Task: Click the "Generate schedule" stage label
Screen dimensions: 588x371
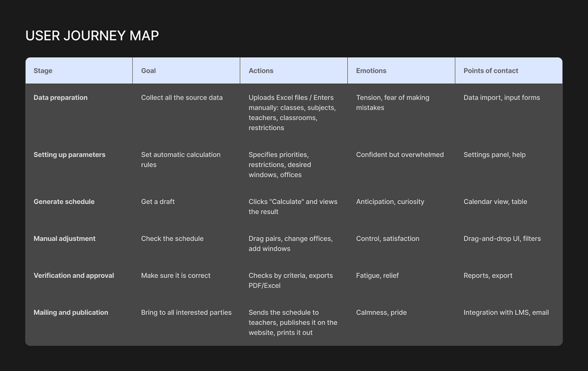Action: (64, 201)
